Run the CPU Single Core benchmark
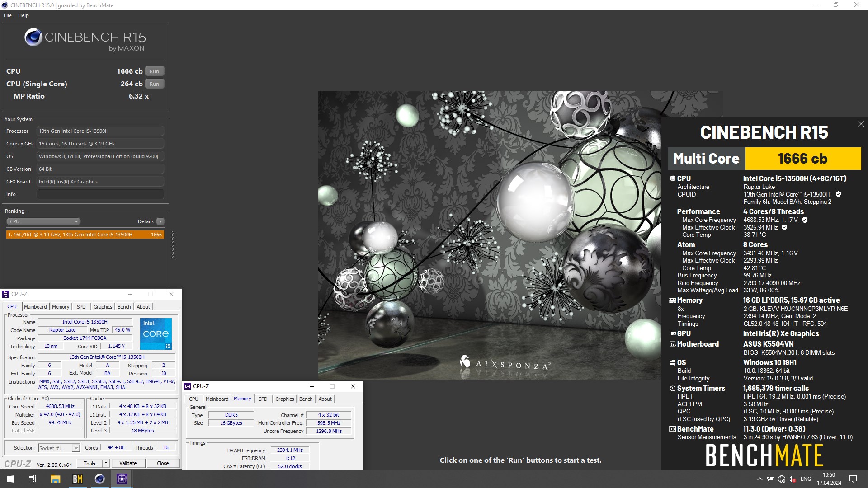The image size is (868, 488). click(x=154, y=84)
